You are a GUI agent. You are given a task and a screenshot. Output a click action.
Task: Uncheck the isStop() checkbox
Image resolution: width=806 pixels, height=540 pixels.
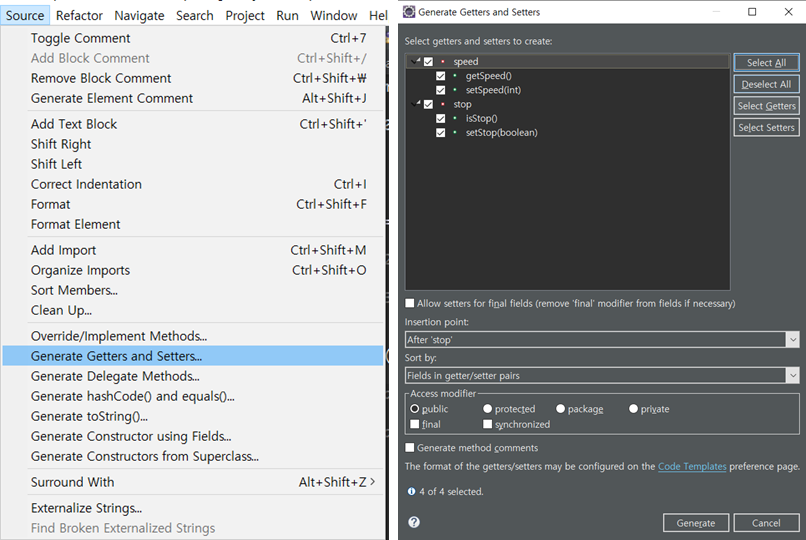(x=441, y=118)
